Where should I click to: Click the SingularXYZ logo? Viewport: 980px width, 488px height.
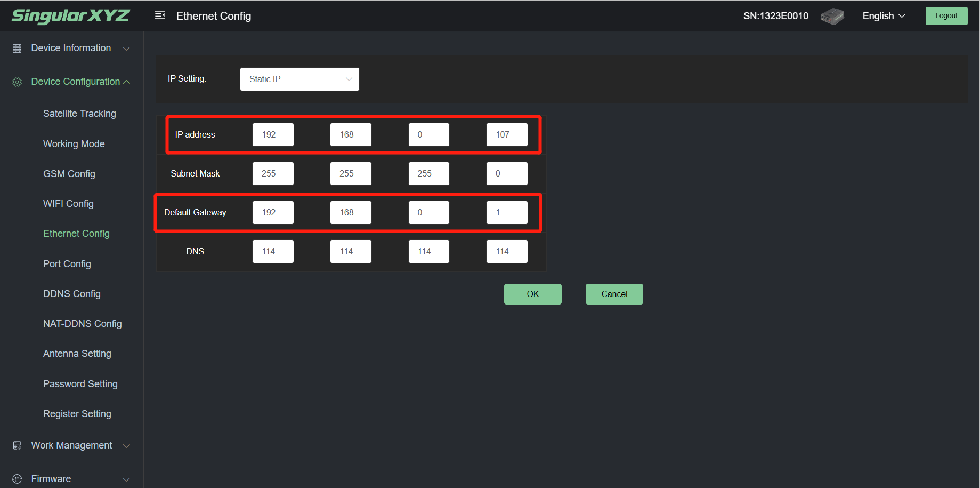tap(70, 16)
